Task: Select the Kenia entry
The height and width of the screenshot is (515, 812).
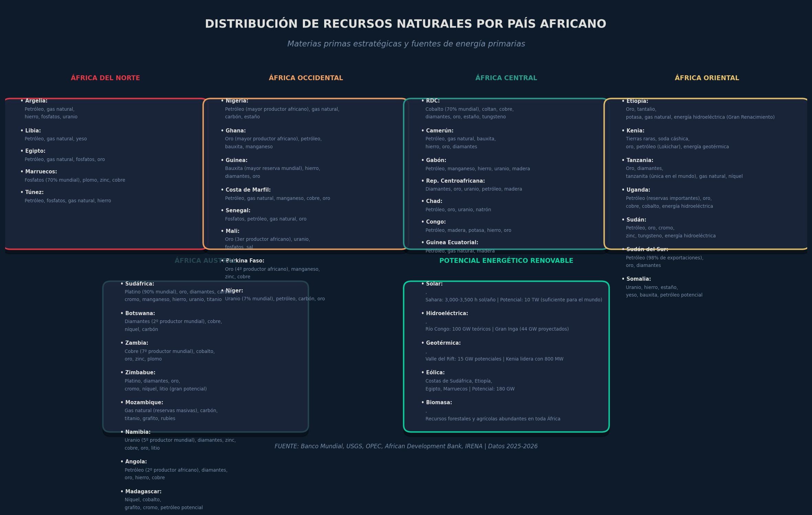Action: click(633, 131)
